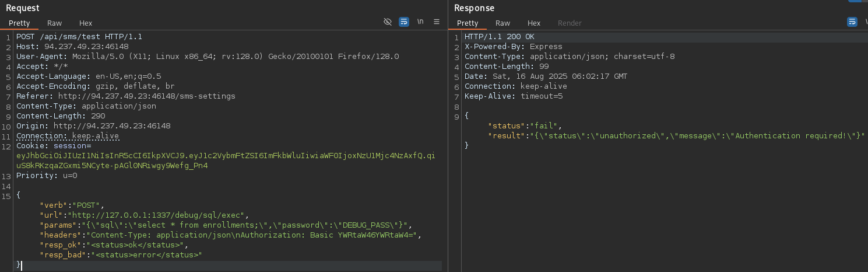Place cursor after closing brace in request body
868x272 pixels.
[x=22, y=265]
